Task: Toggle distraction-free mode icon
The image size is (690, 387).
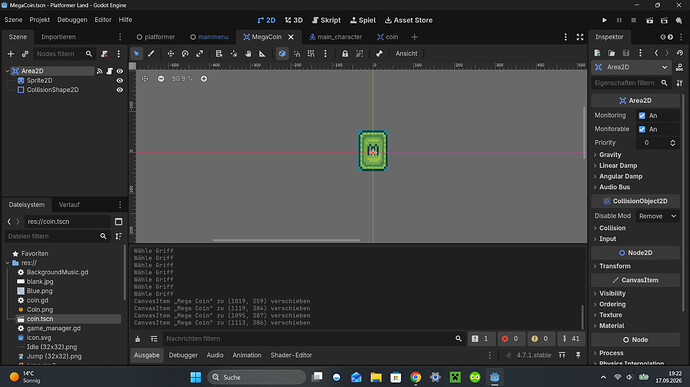Action: point(580,37)
